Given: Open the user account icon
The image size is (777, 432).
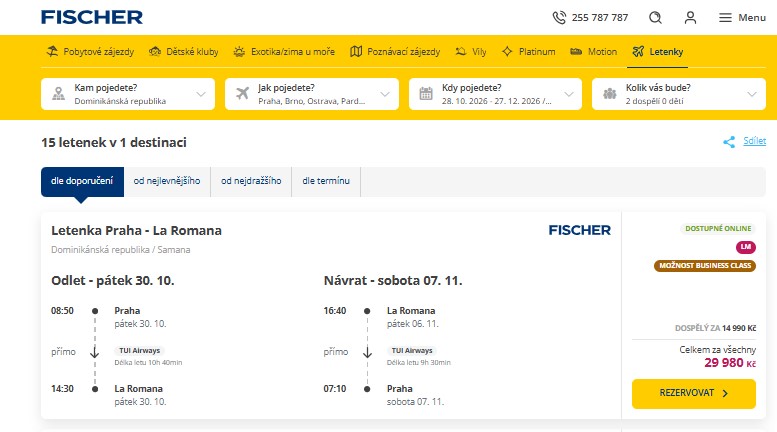Looking at the screenshot, I should [690, 18].
